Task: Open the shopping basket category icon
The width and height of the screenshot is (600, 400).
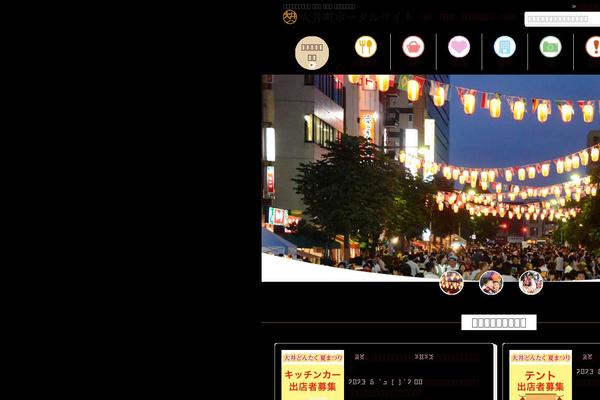Action: pos(413,47)
